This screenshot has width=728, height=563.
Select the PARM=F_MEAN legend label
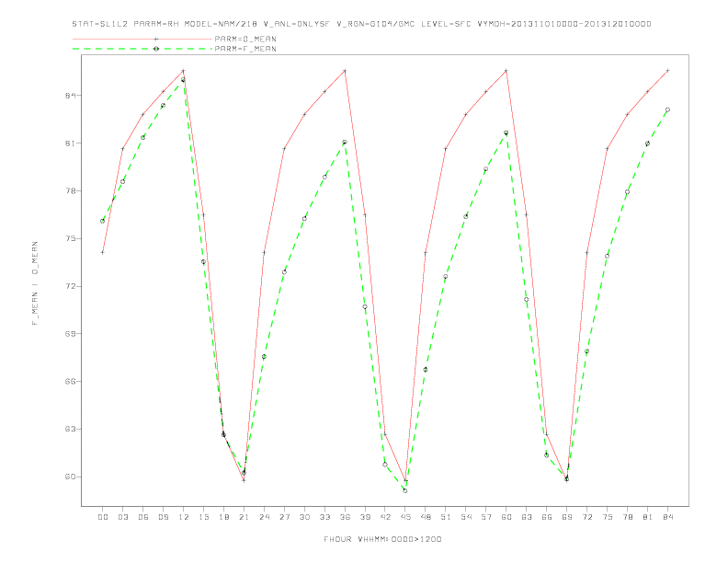coord(245,49)
